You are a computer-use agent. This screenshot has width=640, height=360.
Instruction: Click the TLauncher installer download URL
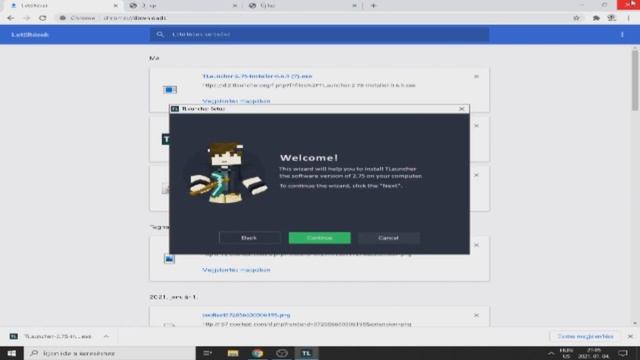(x=309, y=85)
